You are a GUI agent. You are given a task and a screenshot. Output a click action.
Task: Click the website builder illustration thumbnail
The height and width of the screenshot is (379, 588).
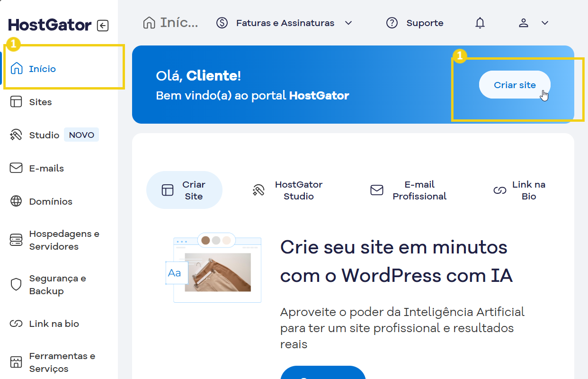tap(213, 268)
